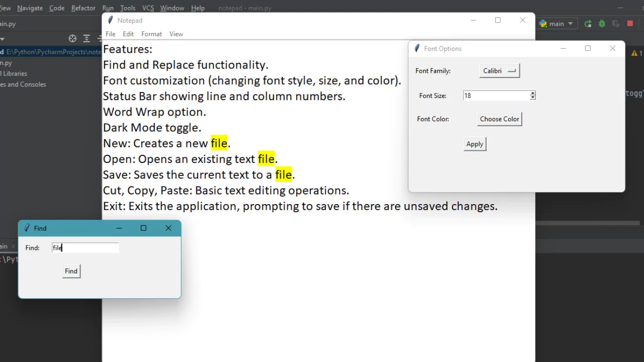Screen dimensions: 644x362
Task: Click the feather icon in the Notepad titlebar
Action: (110, 20)
